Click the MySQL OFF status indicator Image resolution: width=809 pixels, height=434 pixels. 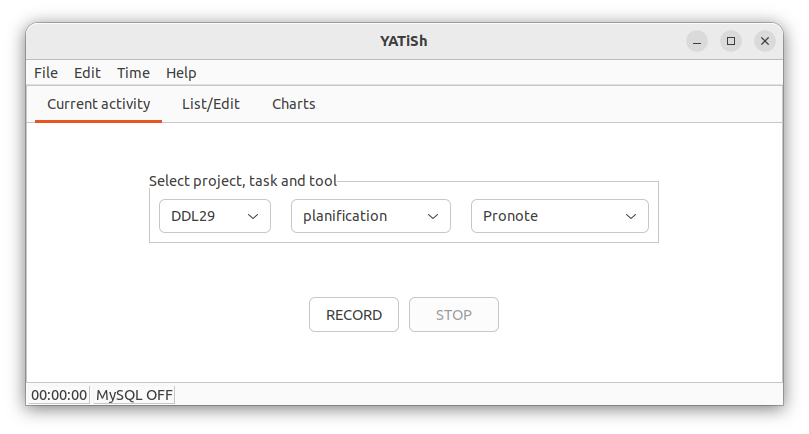tap(134, 395)
